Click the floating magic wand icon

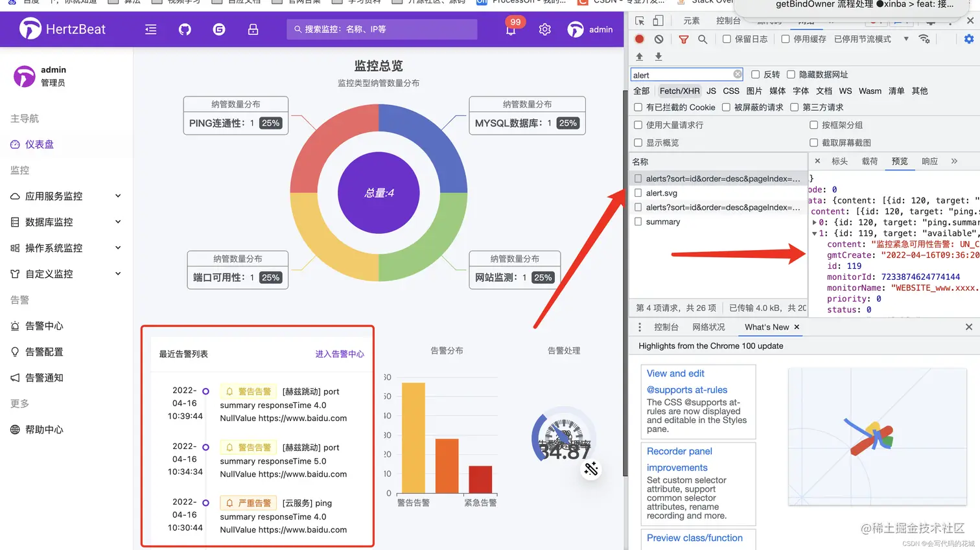[x=590, y=469]
